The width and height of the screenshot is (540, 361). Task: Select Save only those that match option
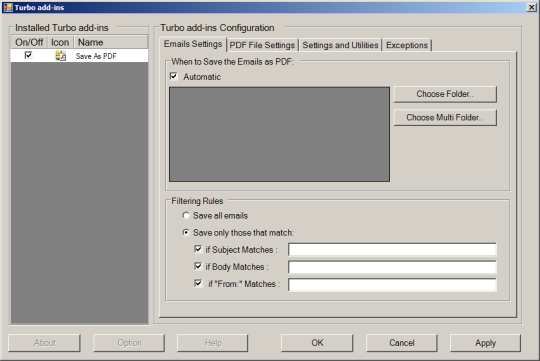(x=186, y=233)
